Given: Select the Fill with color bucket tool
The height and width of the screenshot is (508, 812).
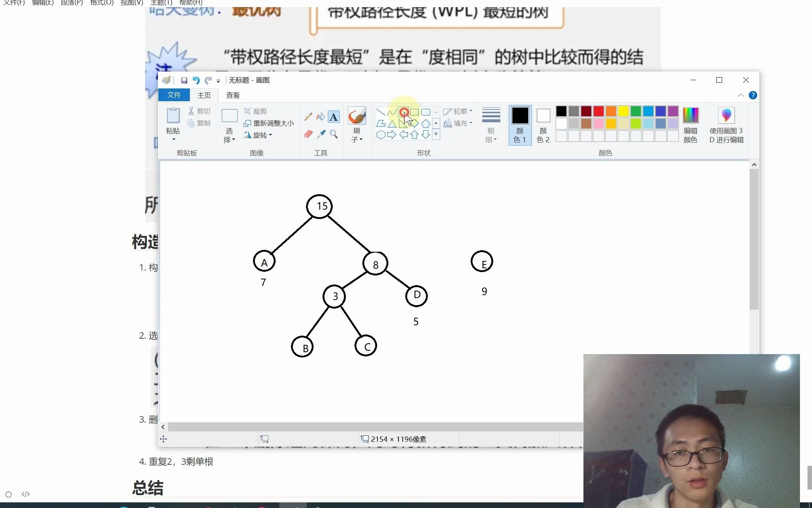Looking at the screenshot, I should [x=321, y=117].
